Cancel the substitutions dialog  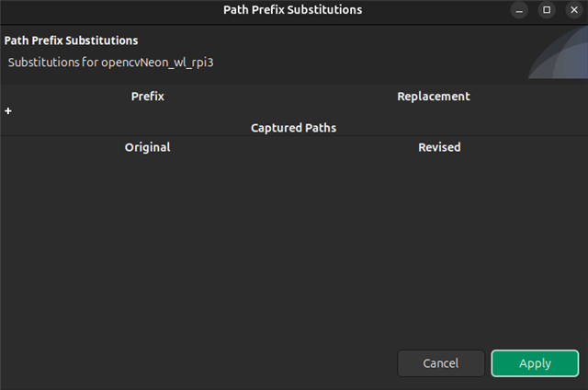(441, 363)
